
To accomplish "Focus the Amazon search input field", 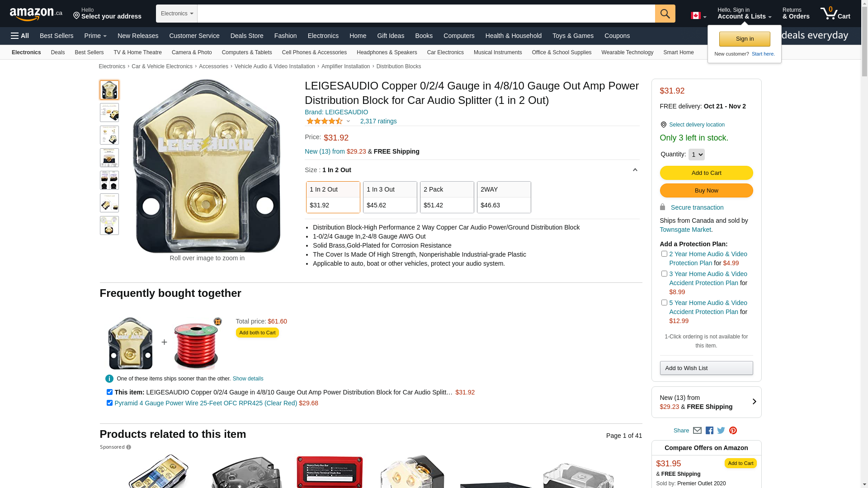I will point(426,14).
